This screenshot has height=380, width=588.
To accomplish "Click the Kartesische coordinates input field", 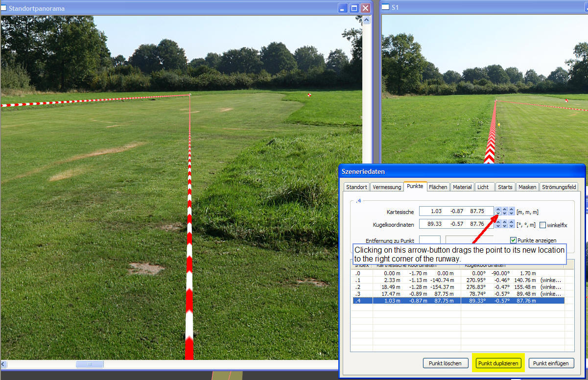I will pos(456,212).
